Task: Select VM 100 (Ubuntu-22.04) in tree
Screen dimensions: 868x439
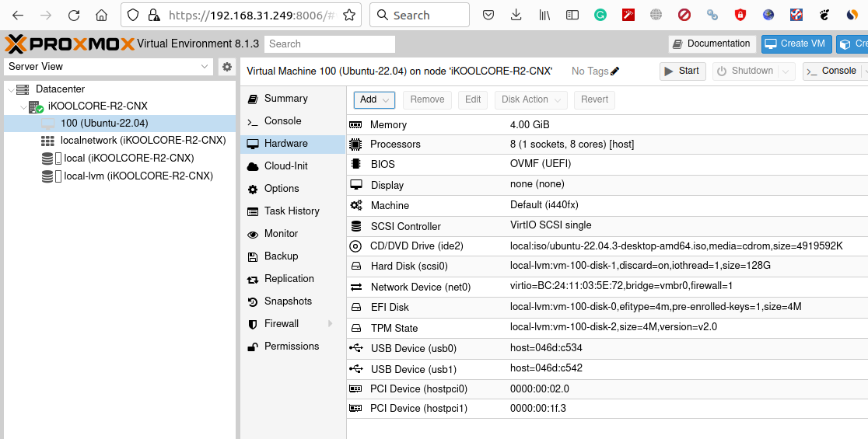Action: tap(120, 124)
